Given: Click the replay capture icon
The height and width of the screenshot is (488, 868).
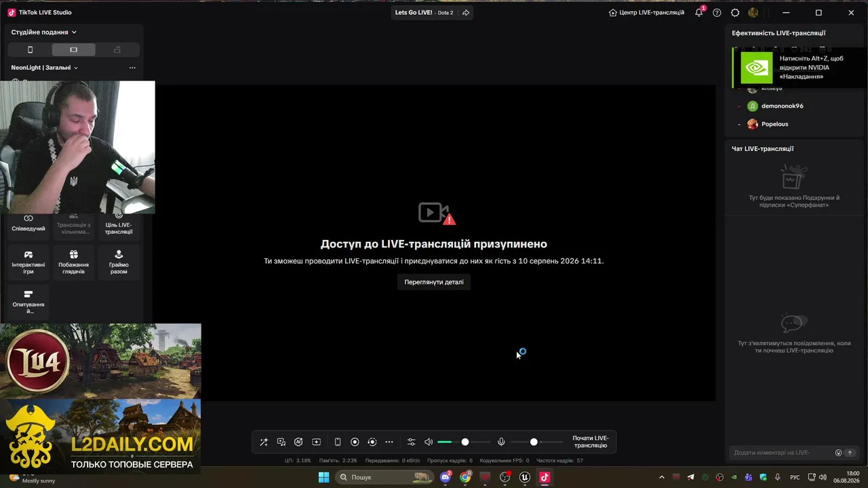Looking at the screenshot, I should tap(372, 442).
